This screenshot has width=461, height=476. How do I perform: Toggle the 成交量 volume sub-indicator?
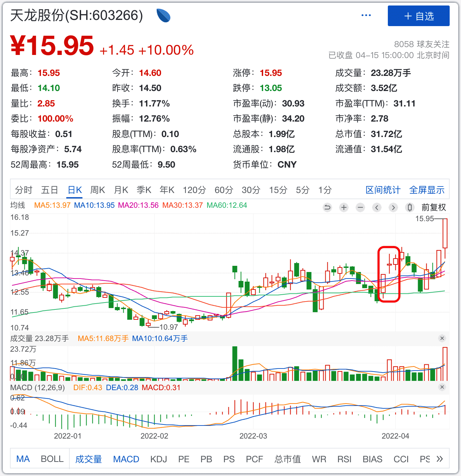[x=89, y=459]
